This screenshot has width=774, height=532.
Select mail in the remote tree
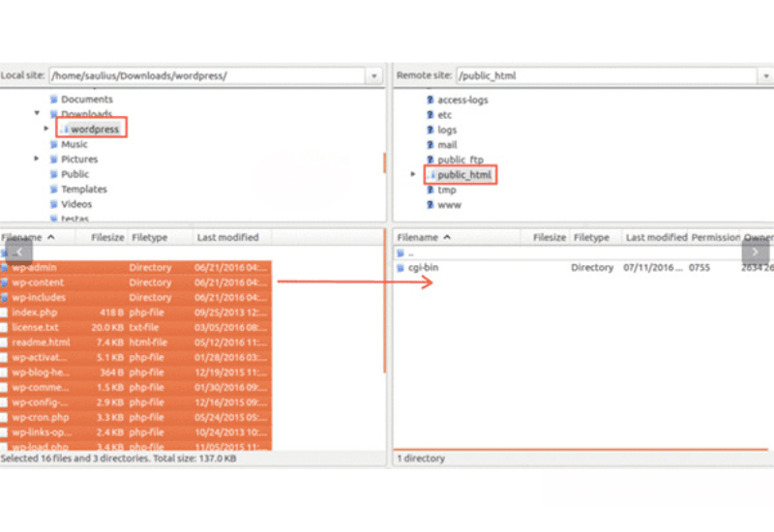click(x=447, y=144)
